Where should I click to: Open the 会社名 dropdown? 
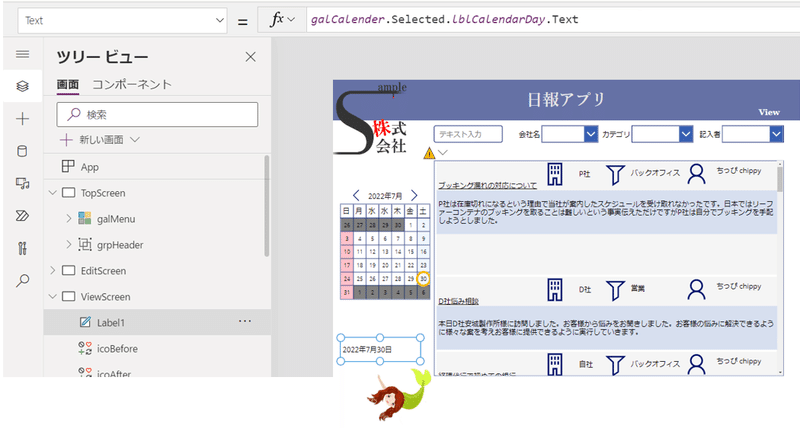(590, 134)
